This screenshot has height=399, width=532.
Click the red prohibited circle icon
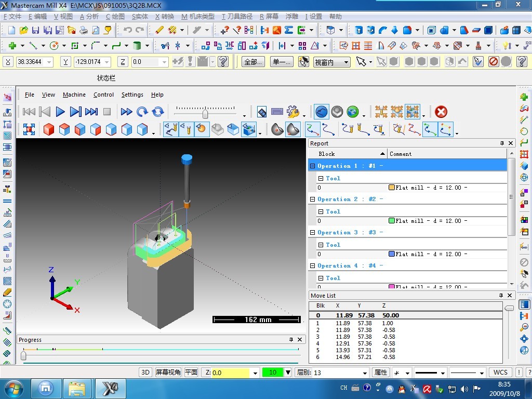494,61
